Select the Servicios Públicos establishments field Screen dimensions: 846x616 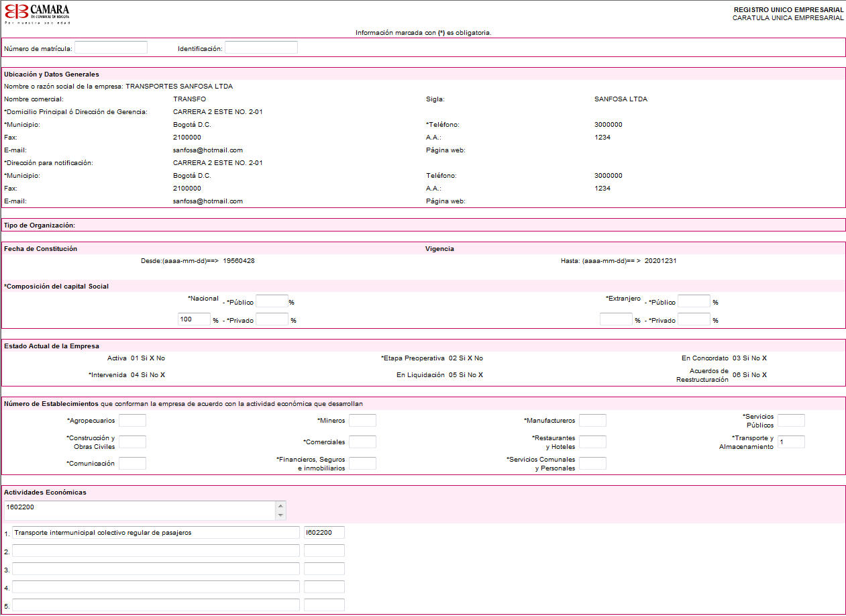coord(791,421)
